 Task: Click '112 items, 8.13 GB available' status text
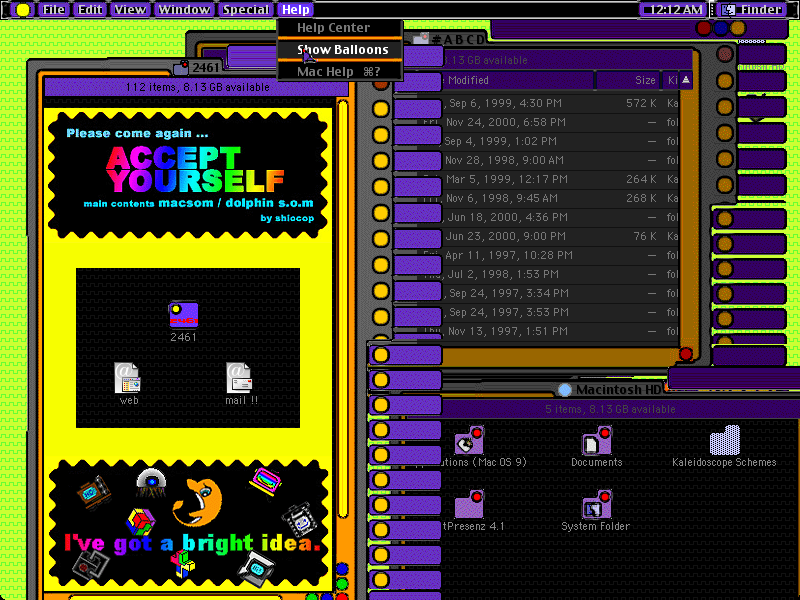point(197,87)
